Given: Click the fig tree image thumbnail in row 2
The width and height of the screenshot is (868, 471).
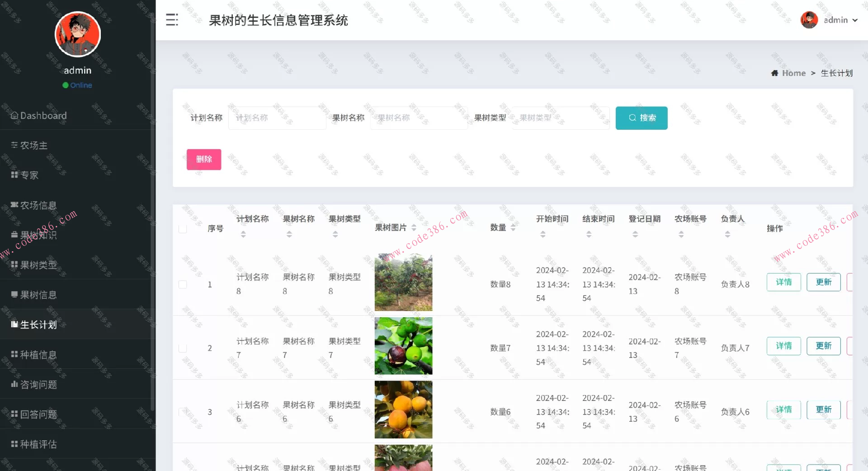Looking at the screenshot, I should coord(403,346).
